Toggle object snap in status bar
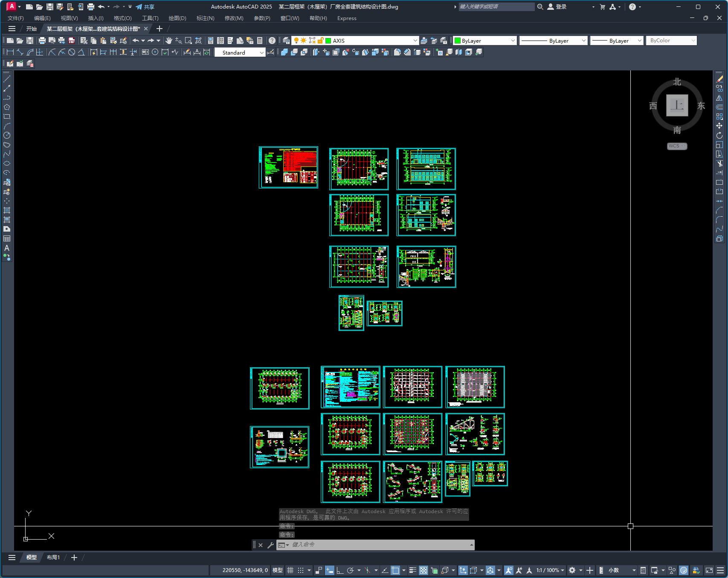This screenshot has height=578, width=728. click(x=395, y=570)
